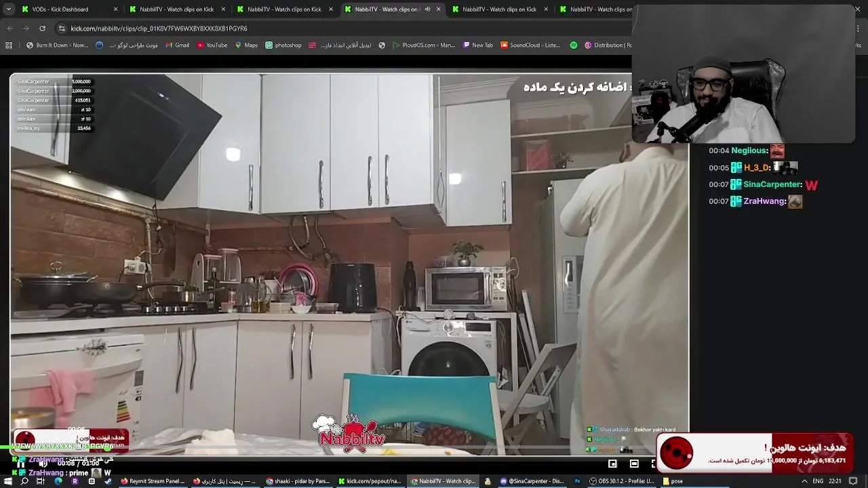Image resolution: width=868 pixels, height=488 pixels.
Task: Open Task View on taskbar
Action: [x=41, y=481]
